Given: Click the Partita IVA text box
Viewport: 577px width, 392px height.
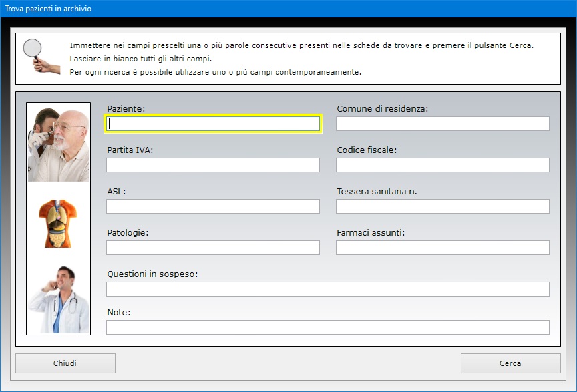Looking at the screenshot, I should pyautogui.click(x=213, y=165).
